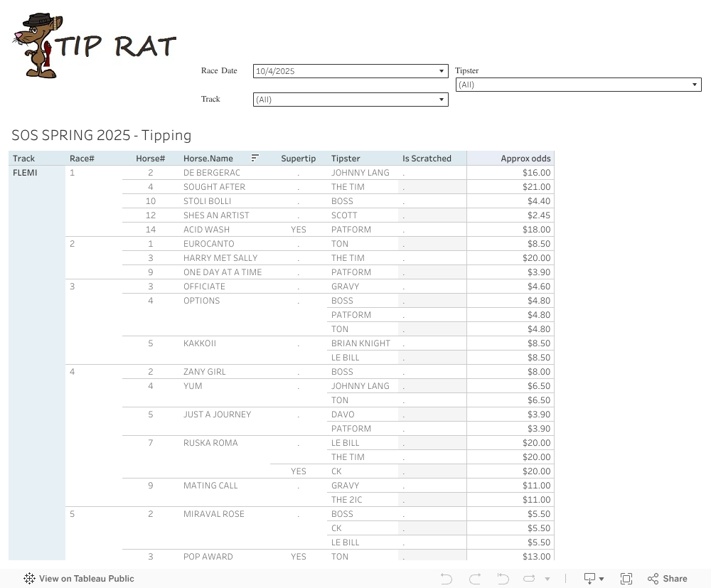Click the SOS SPRING 2025 - Tipping title

[102, 135]
